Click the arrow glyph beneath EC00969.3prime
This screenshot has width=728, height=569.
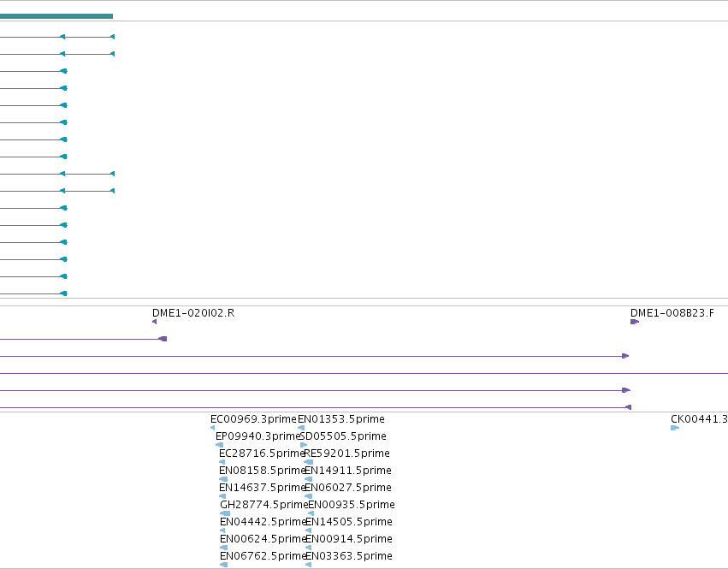coord(213,428)
